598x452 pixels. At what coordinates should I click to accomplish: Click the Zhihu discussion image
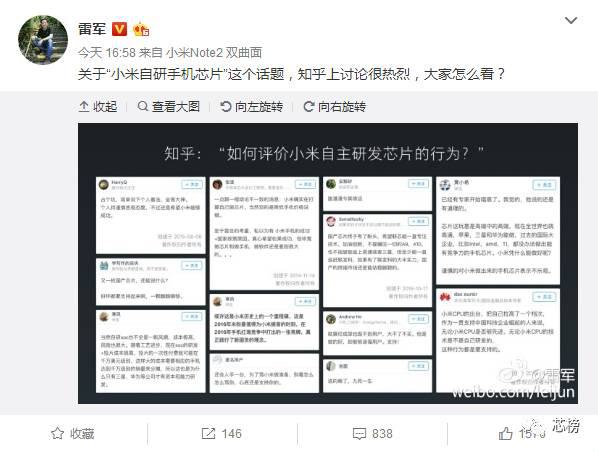pos(328,263)
